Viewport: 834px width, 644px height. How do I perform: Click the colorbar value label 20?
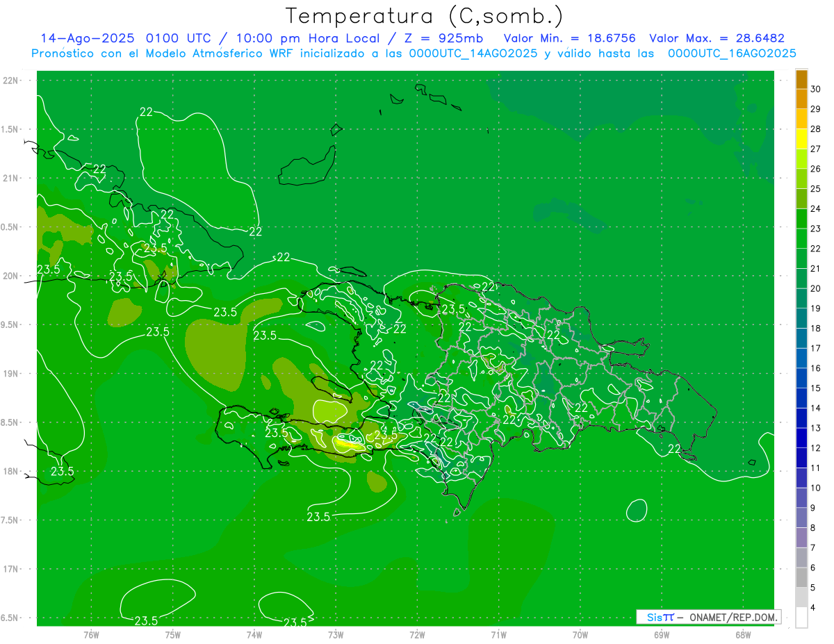(x=816, y=288)
